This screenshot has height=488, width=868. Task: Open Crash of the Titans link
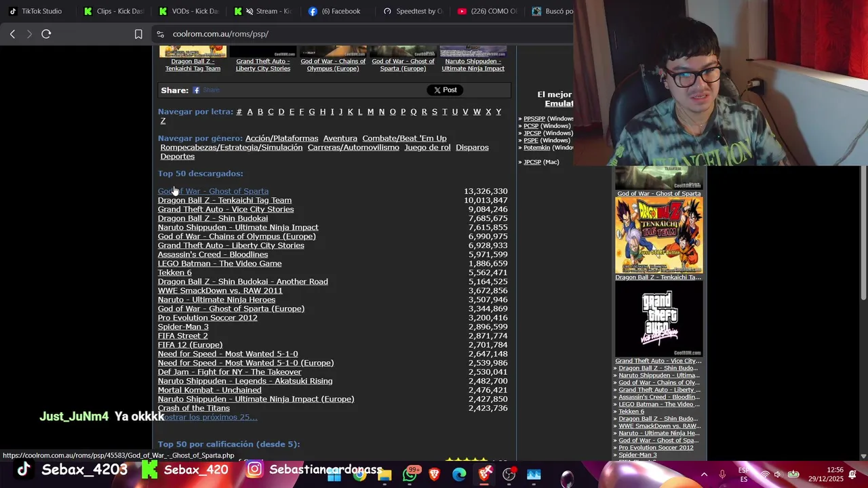click(x=194, y=408)
